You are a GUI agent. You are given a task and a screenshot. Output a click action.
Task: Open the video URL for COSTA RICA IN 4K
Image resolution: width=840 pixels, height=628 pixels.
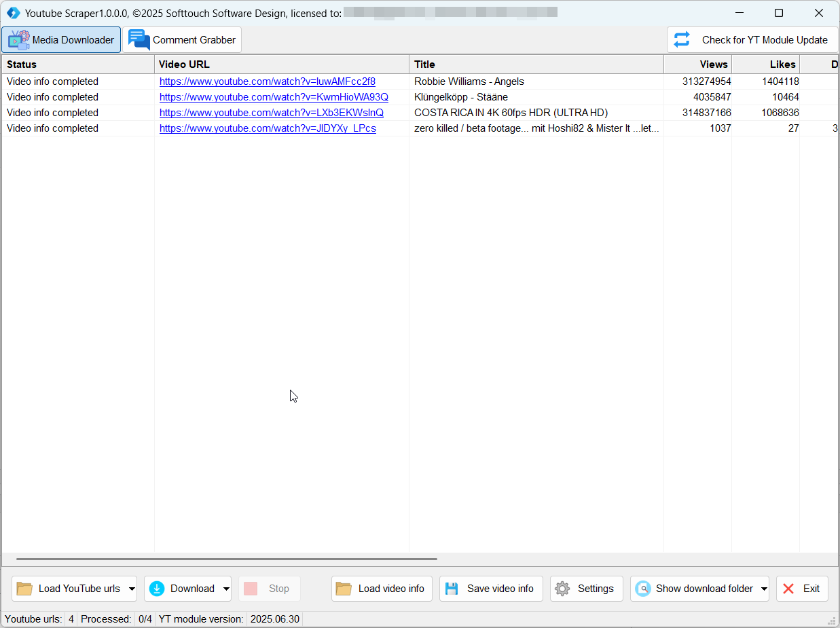272,113
